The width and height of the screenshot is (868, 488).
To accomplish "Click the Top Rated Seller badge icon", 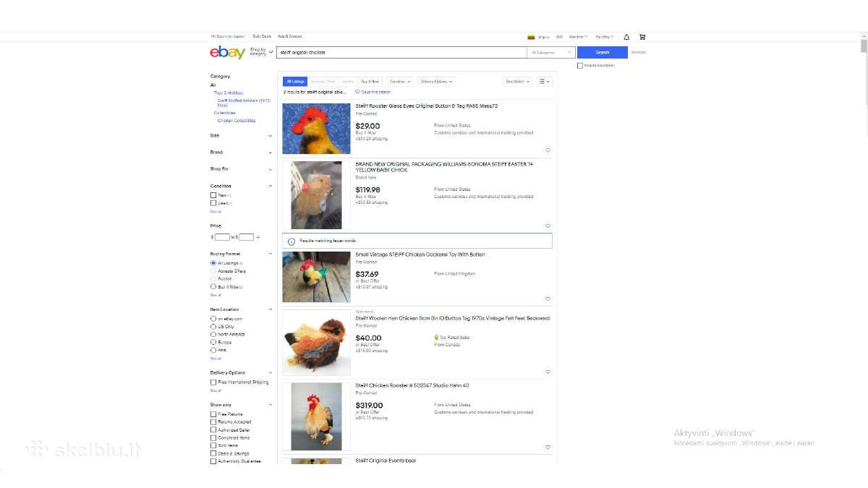I will point(436,338).
